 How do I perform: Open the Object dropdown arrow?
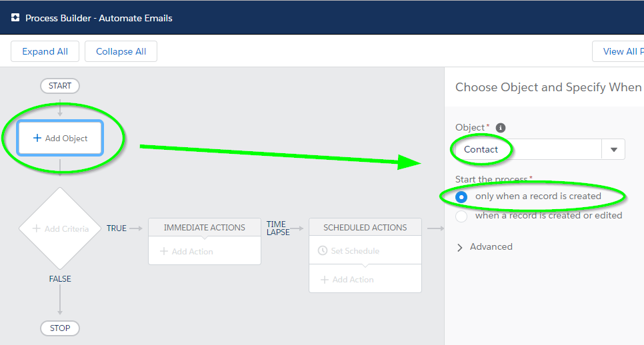(613, 149)
